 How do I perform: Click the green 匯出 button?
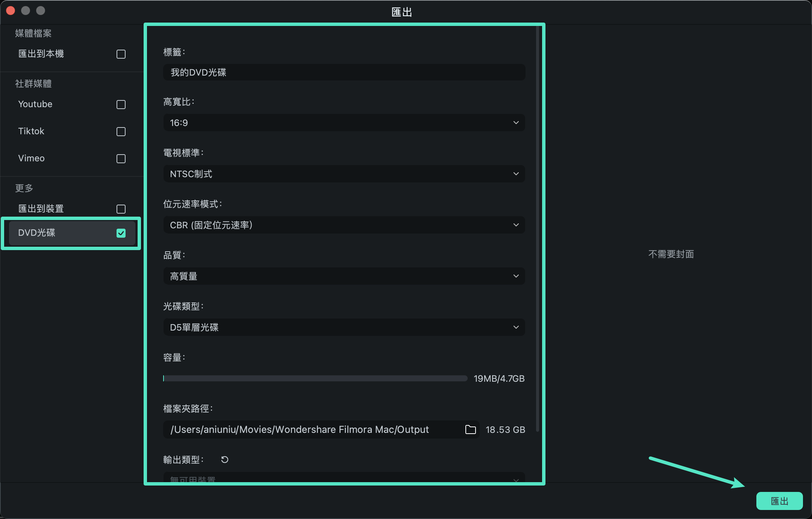[779, 501]
